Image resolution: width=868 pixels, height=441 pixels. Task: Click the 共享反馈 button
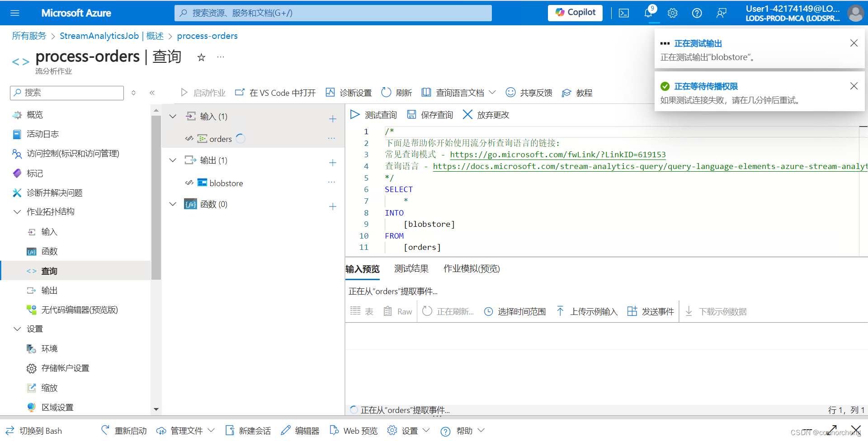[529, 93]
